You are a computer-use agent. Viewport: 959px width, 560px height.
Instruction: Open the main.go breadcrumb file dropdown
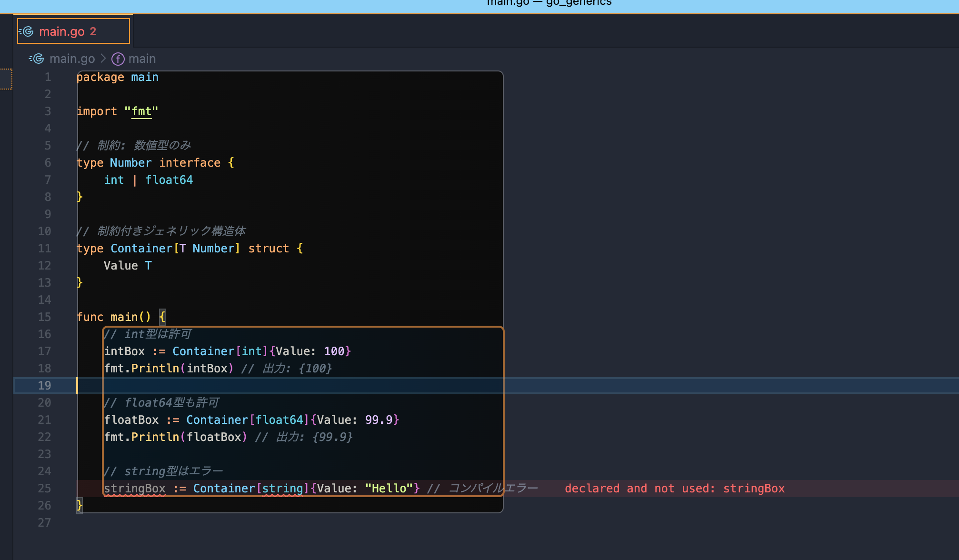click(x=72, y=59)
